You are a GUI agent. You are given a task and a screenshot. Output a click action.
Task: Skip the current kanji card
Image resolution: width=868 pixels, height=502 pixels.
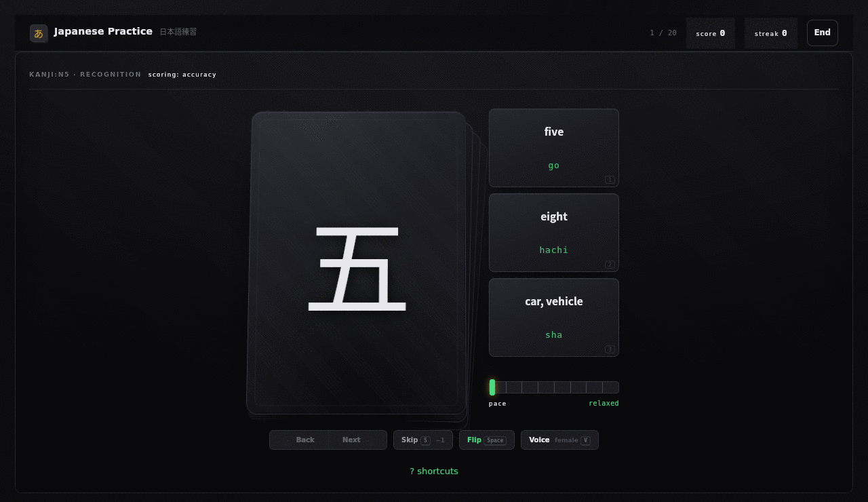[x=423, y=440]
